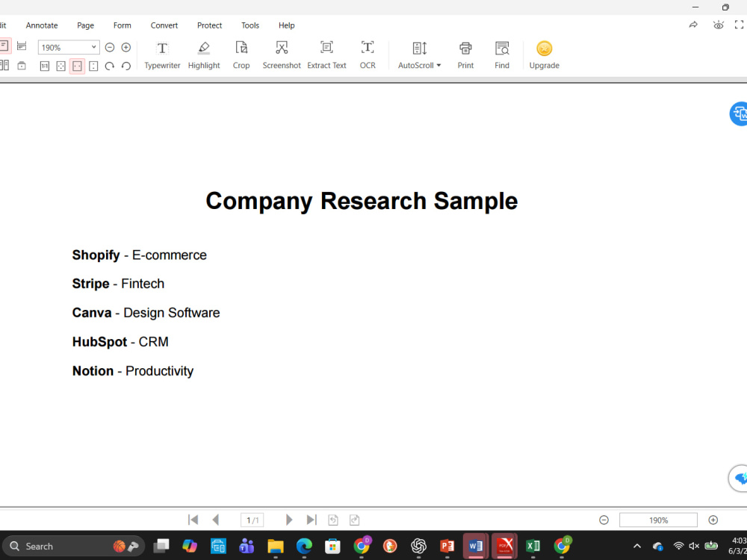This screenshot has height=560, width=747.
Task: Open File Explorer from taskbar
Action: pyautogui.click(x=276, y=546)
